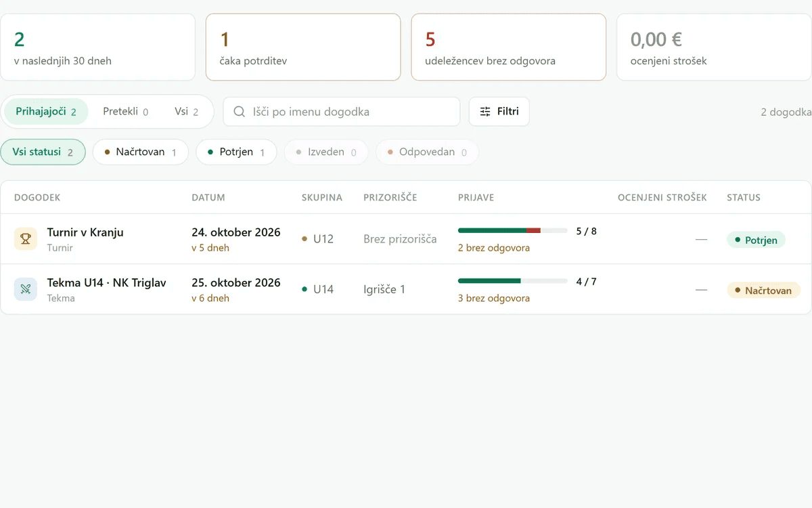Viewport: 812px width, 508px height.
Task: Click the '2 dogodka' count text
Action: pyautogui.click(x=786, y=112)
